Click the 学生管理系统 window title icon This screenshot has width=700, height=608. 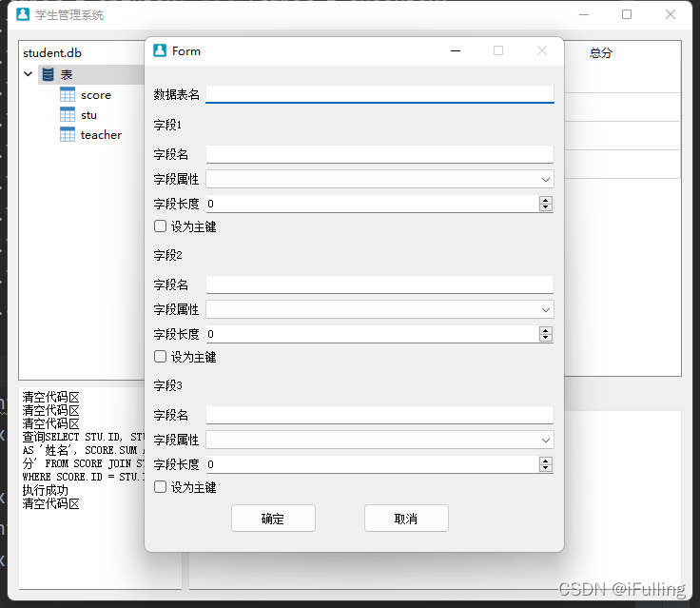point(23,14)
